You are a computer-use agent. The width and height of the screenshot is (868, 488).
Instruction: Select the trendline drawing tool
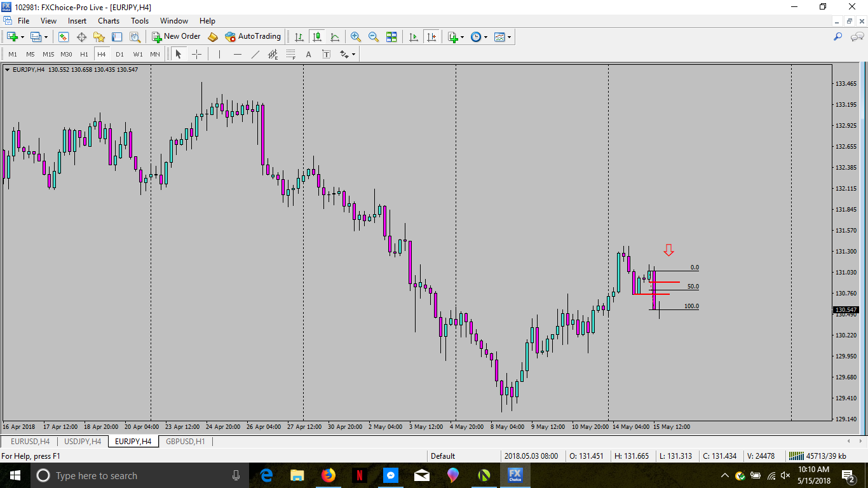click(x=255, y=54)
